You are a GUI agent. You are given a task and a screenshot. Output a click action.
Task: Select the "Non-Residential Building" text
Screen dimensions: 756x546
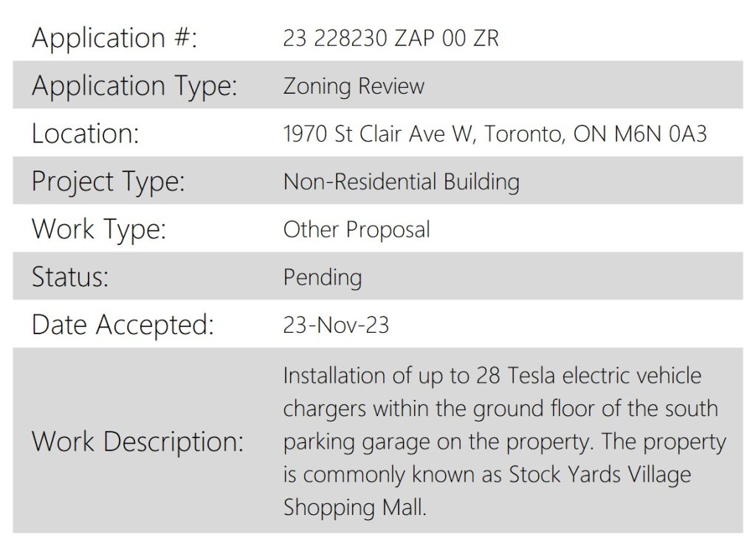(x=401, y=182)
